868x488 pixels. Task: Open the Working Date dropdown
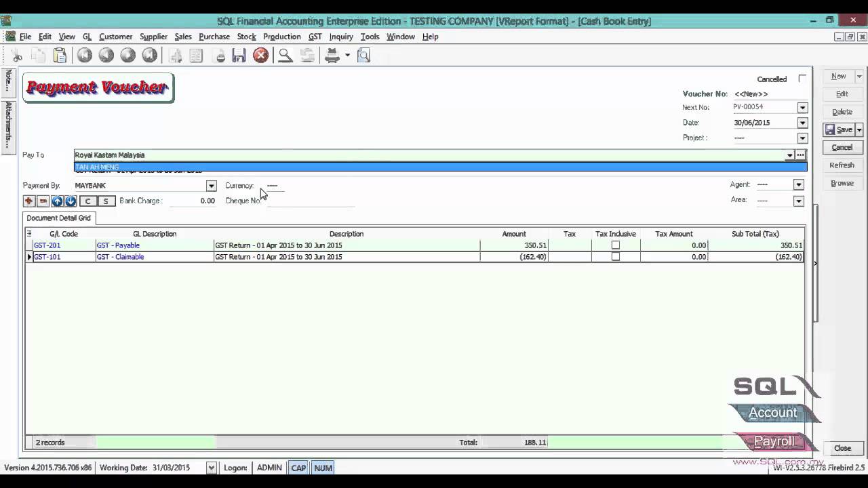(x=212, y=468)
